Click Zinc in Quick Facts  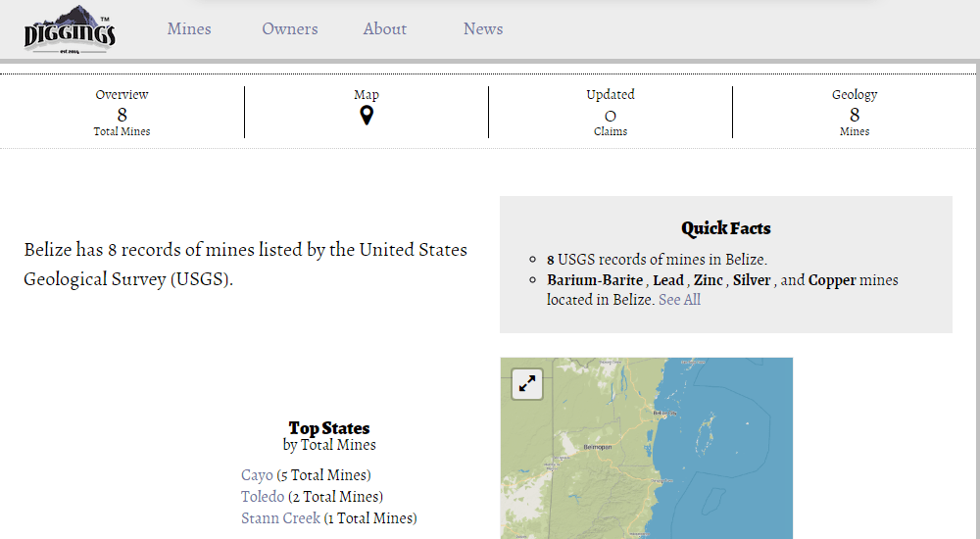[x=708, y=280]
